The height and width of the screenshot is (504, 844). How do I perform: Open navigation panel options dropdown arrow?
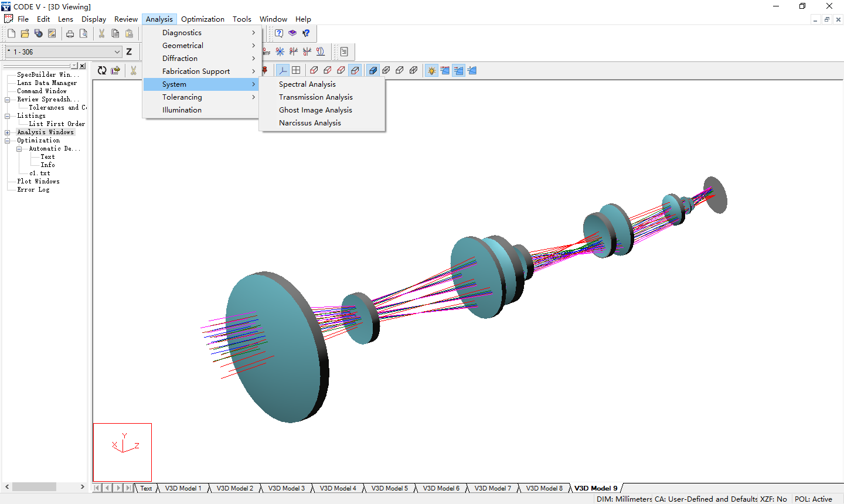(x=74, y=66)
